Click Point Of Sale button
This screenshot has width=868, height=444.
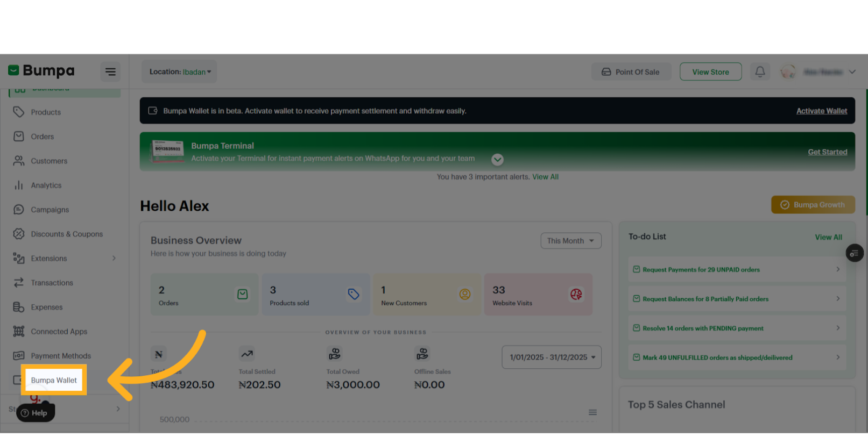(x=631, y=72)
